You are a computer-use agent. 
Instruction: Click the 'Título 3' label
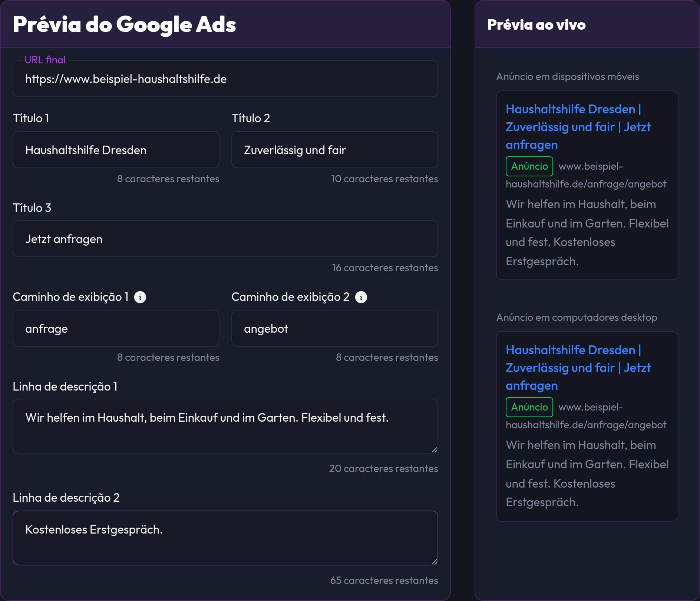pos(32,208)
